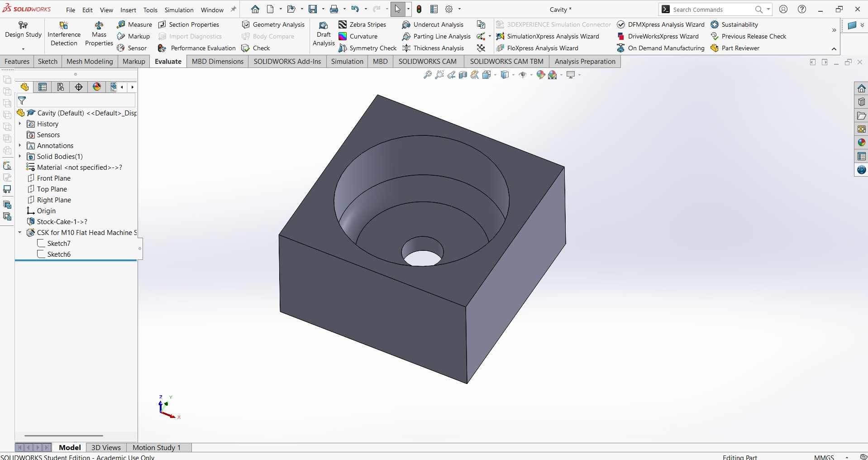Open the Mass Properties tool

(x=99, y=34)
